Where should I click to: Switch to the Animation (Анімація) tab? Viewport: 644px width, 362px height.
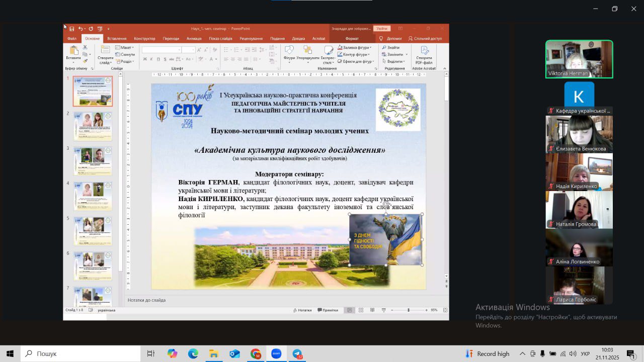(194, 39)
